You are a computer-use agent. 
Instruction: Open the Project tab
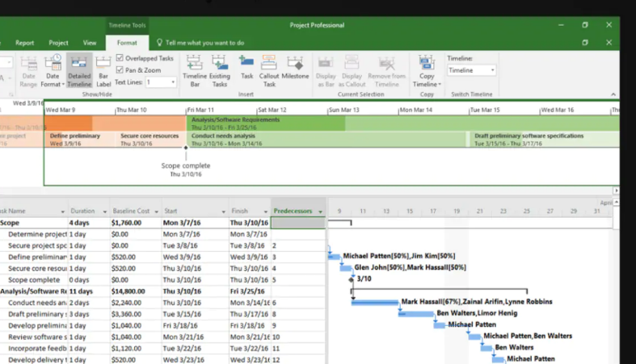[x=58, y=43]
